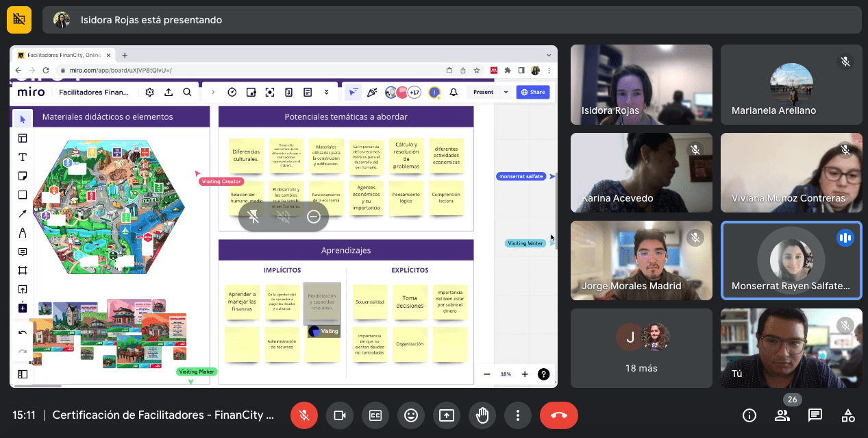Viewport: 868px width, 438px height.
Task: Open meeting details info panel
Action: 749,415
